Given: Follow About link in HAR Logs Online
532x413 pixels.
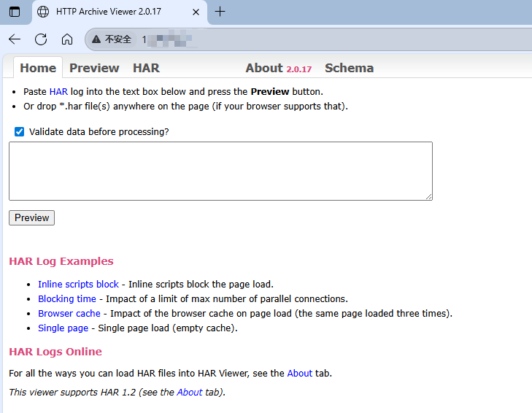Looking at the screenshot, I should pyautogui.click(x=300, y=374).
